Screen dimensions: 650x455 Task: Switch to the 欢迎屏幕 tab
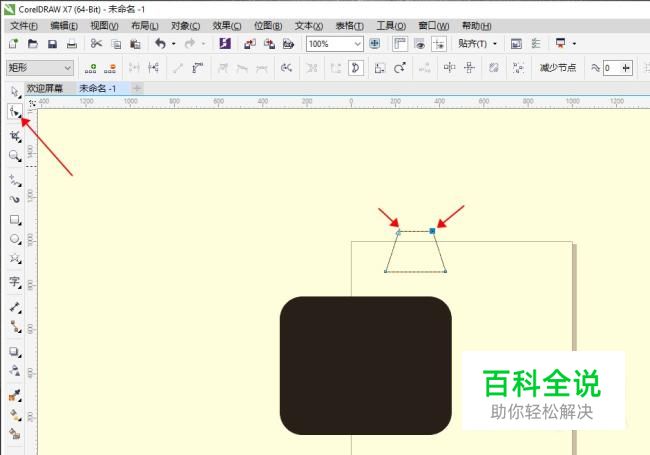tap(45, 88)
